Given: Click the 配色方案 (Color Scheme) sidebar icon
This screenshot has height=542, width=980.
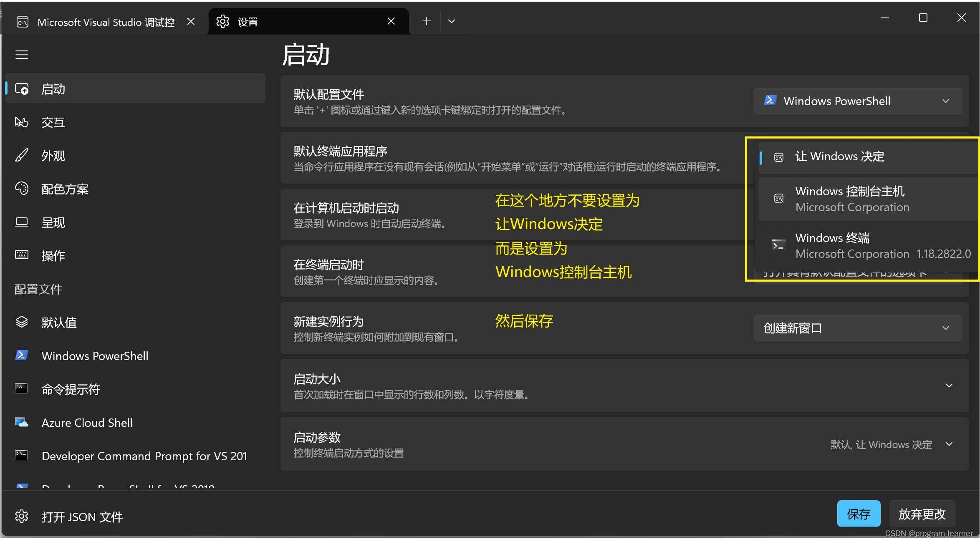Looking at the screenshot, I should pyautogui.click(x=22, y=189).
